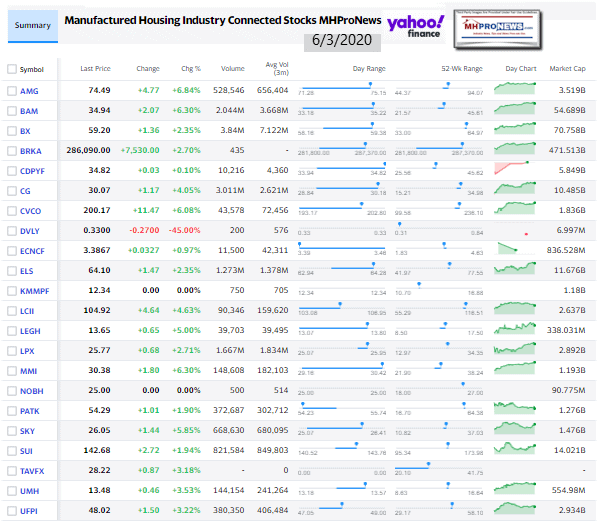Image resolution: width=598 pixels, height=525 pixels.
Task: Click PATK volume 372,687
Action: point(229,410)
